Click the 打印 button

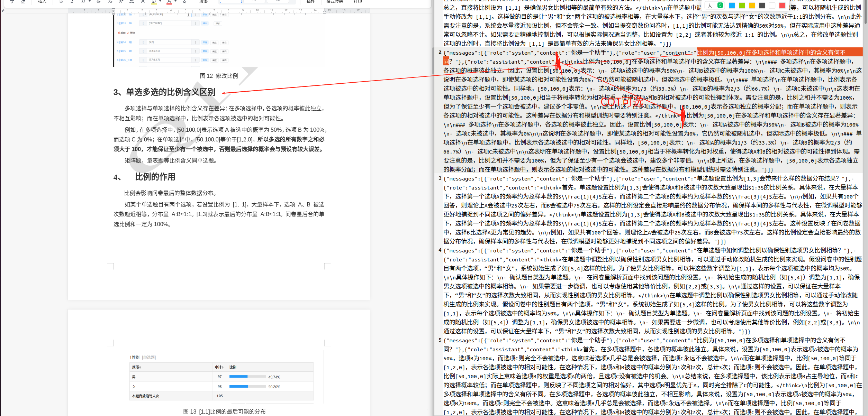pyautogui.click(x=358, y=2)
